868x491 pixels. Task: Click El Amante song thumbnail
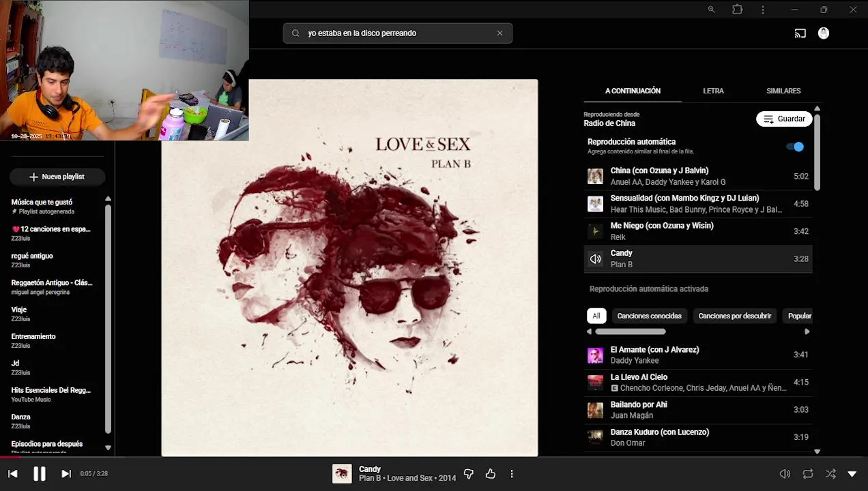596,355
